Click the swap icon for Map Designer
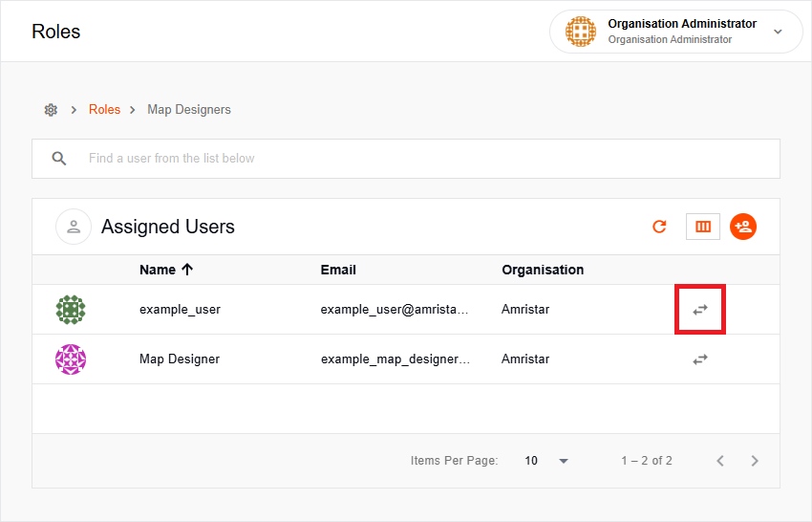The image size is (812, 522). coord(700,359)
